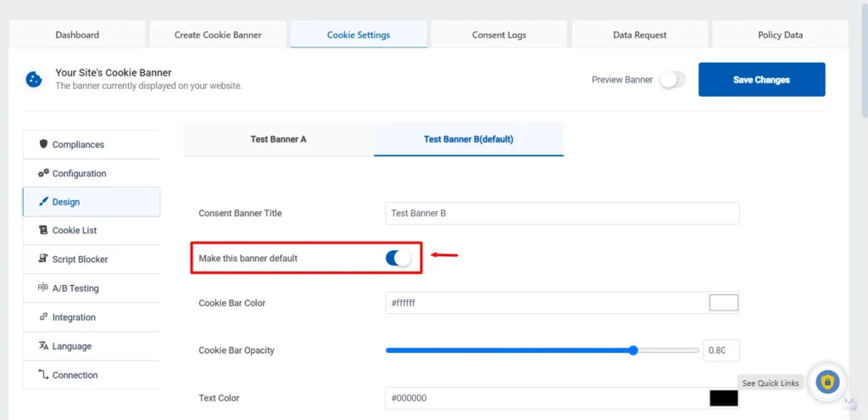
Task: Click the gears icon next to Configuration
Action: 43,173
